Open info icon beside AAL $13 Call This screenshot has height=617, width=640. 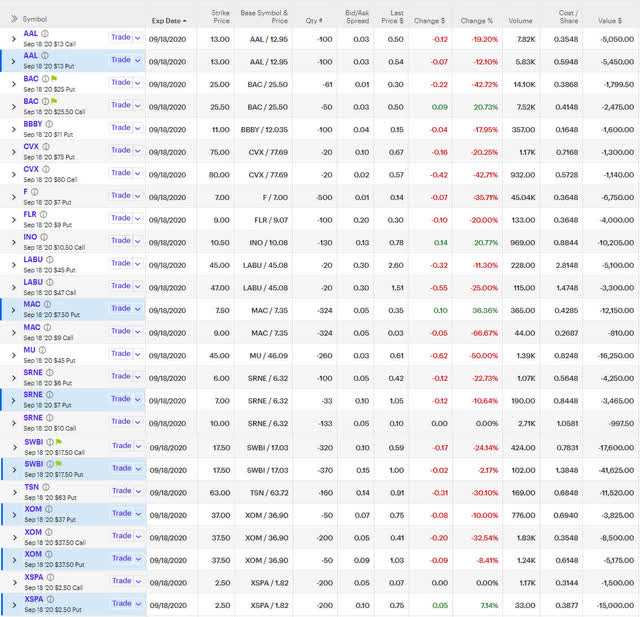click(45, 33)
